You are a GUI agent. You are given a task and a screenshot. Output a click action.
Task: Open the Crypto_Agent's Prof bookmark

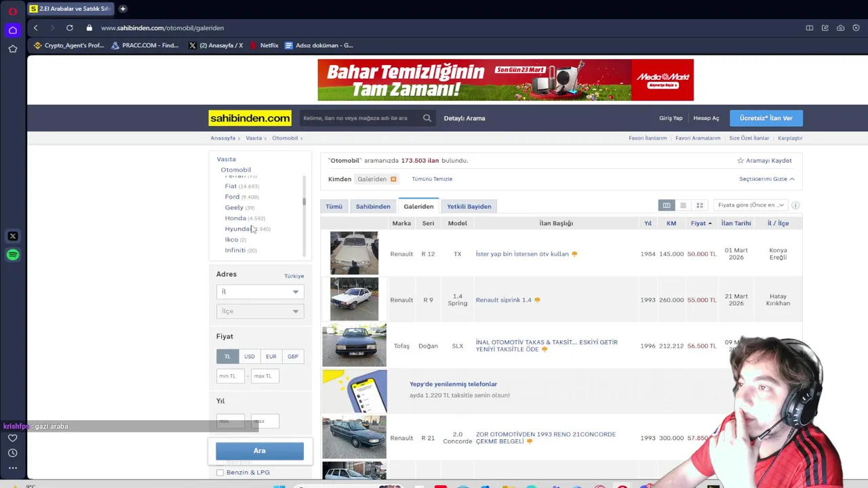69,45
